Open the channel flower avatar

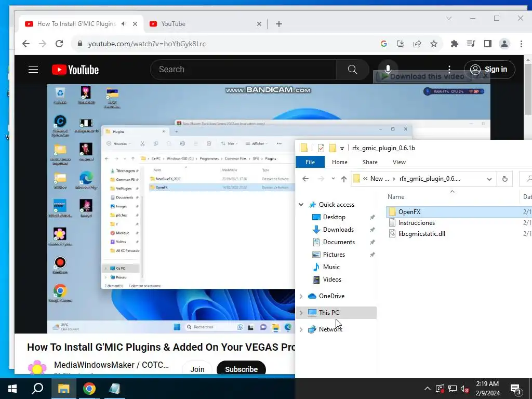37,368
